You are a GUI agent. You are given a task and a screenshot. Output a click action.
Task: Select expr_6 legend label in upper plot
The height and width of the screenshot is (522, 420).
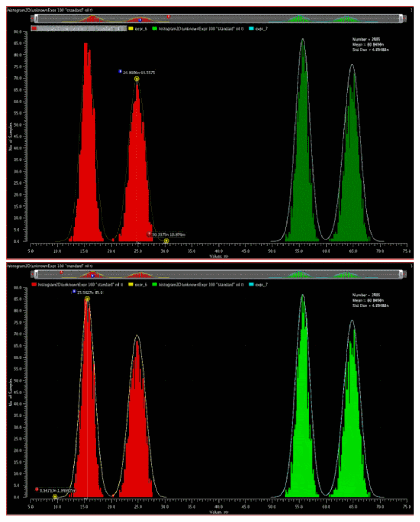[x=141, y=29]
